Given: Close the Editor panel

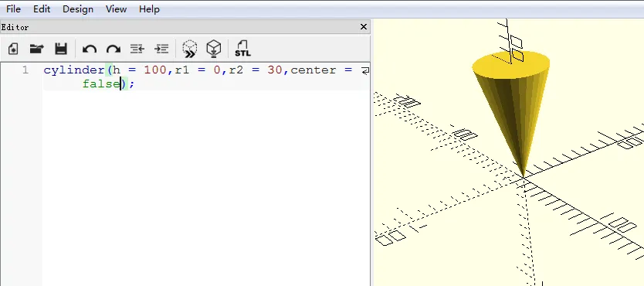Looking at the screenshot, I should point(364,27).
